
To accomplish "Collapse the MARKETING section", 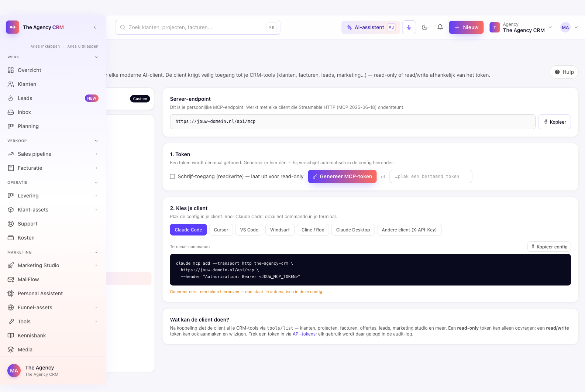I will point(96,252).
